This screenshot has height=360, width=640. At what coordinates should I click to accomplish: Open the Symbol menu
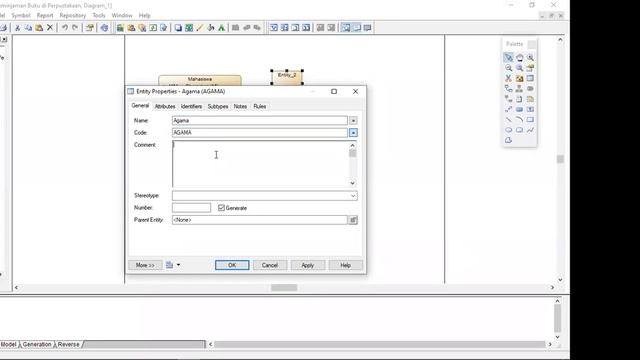click(21, 16)
